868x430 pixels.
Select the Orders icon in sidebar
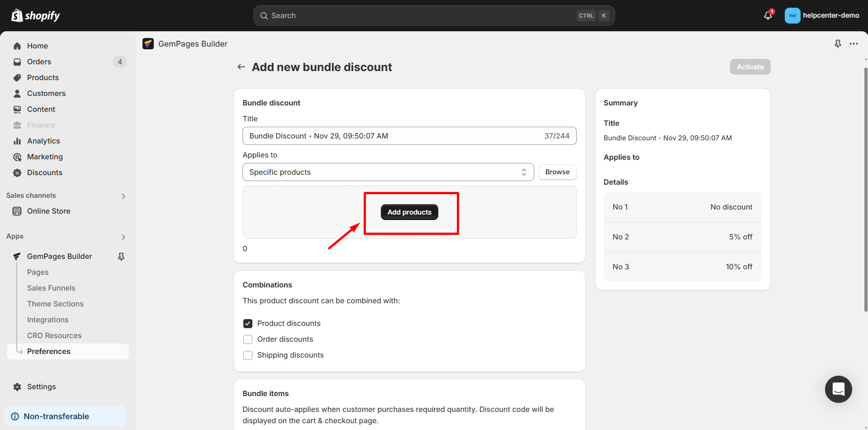17,62
